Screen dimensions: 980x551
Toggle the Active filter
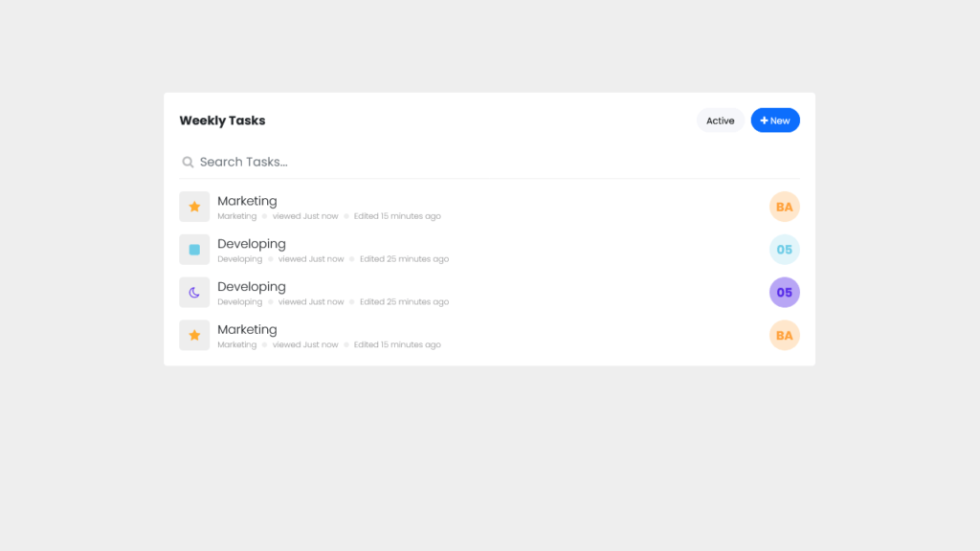tap(720, 120)
